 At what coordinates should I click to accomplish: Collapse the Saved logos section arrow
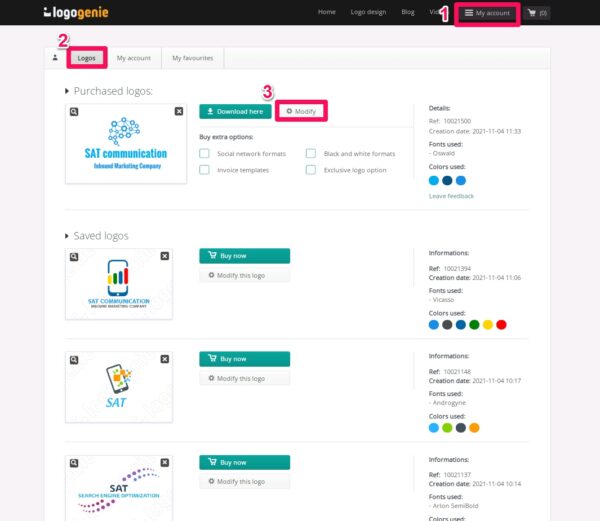pyautogui.click(x=67, y=237)
